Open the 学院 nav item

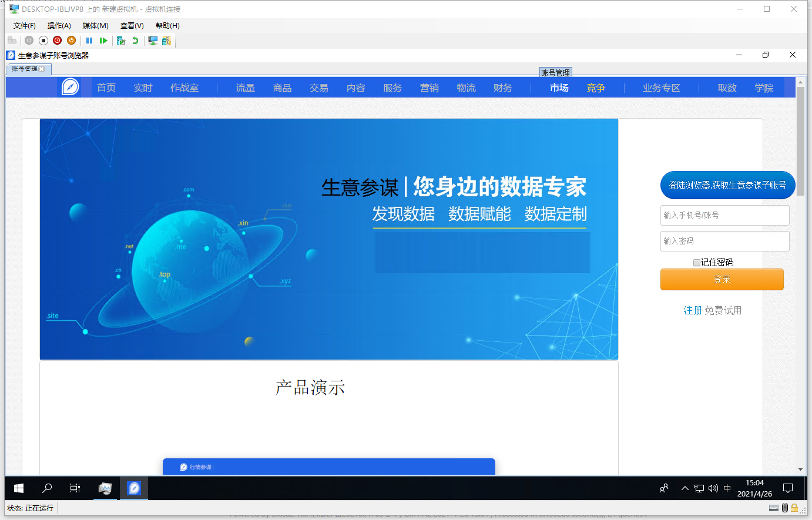click(764, 88)
